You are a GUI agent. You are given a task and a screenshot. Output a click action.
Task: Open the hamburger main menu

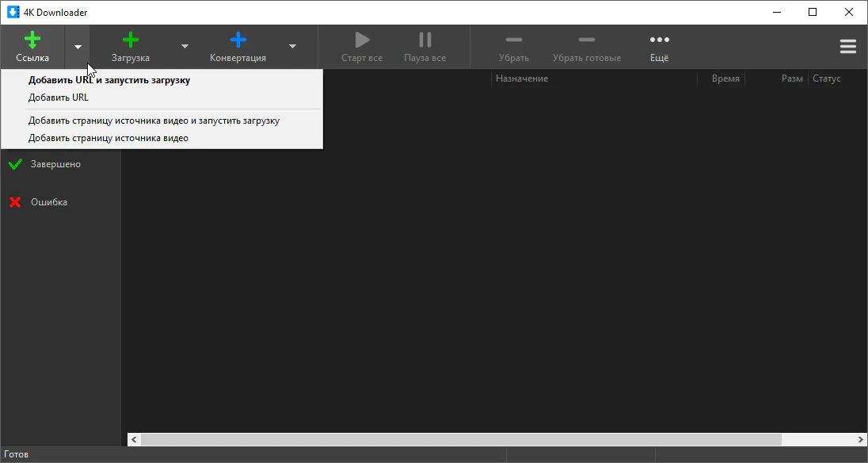(x=848, y=47)
